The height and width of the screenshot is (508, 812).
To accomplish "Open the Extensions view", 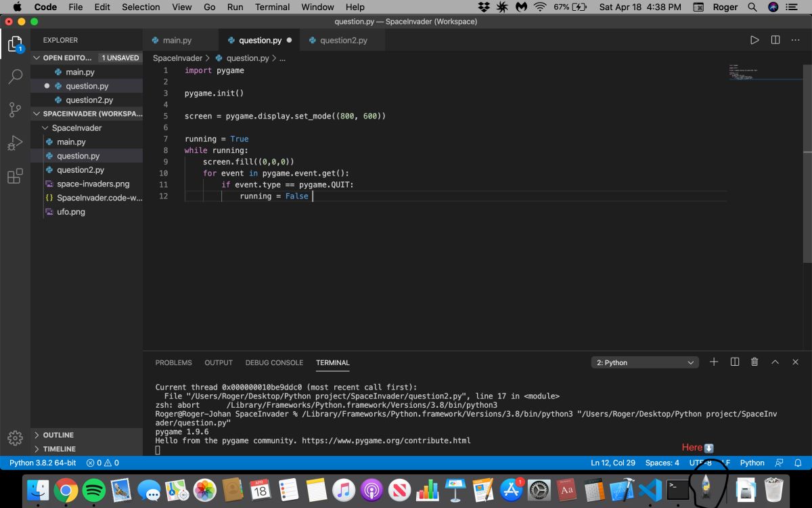I will click(x=15, y=177).
